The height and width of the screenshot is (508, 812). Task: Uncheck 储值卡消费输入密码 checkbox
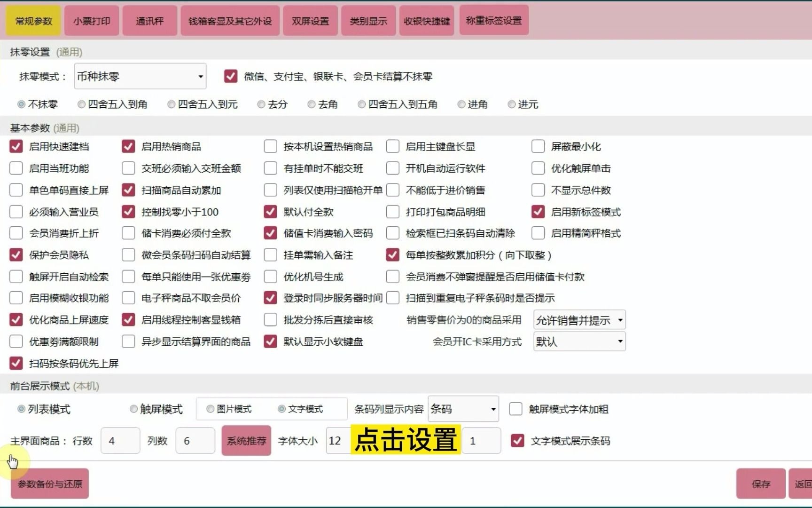(270, 233)
